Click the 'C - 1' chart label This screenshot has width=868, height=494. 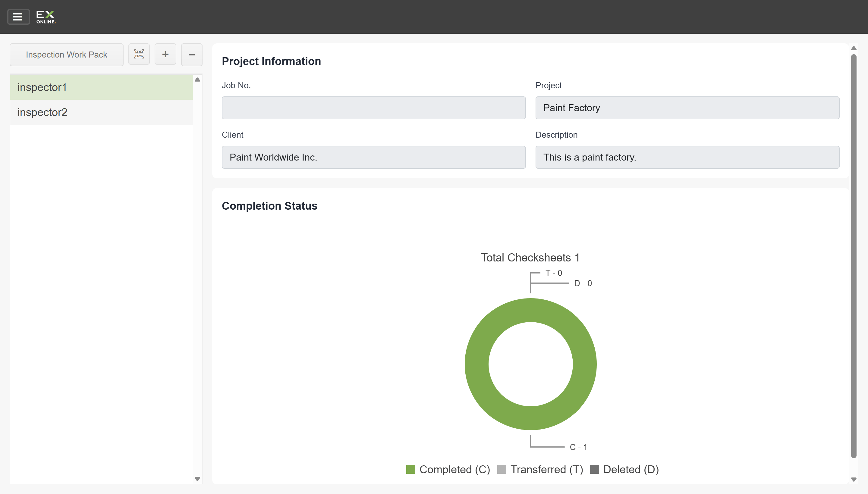[x=578, y=447]
